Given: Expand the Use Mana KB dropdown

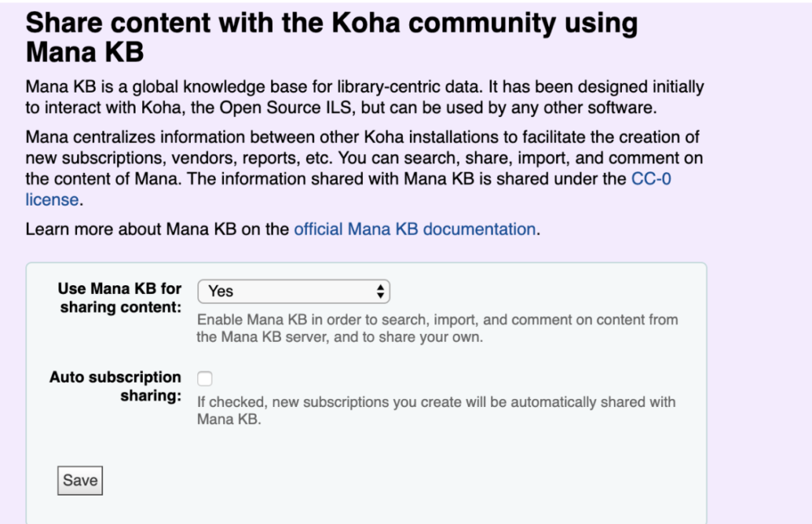Looking at the screenshot, I should click(x=293, y=291).
